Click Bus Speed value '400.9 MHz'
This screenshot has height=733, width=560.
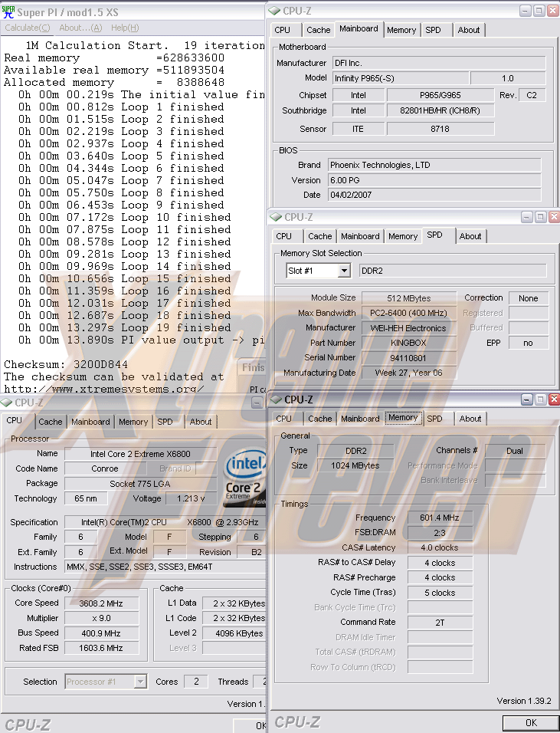tap(101, 633)
